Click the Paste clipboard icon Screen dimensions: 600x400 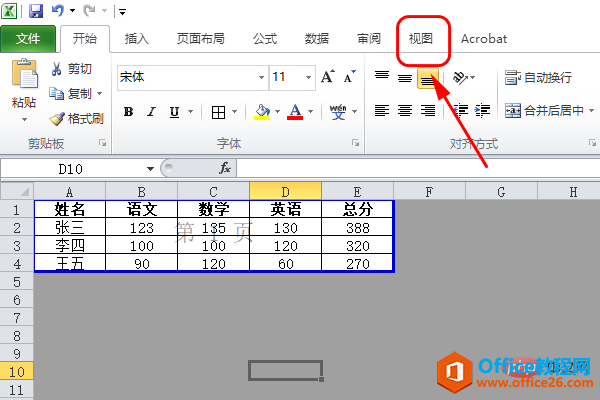24,82
